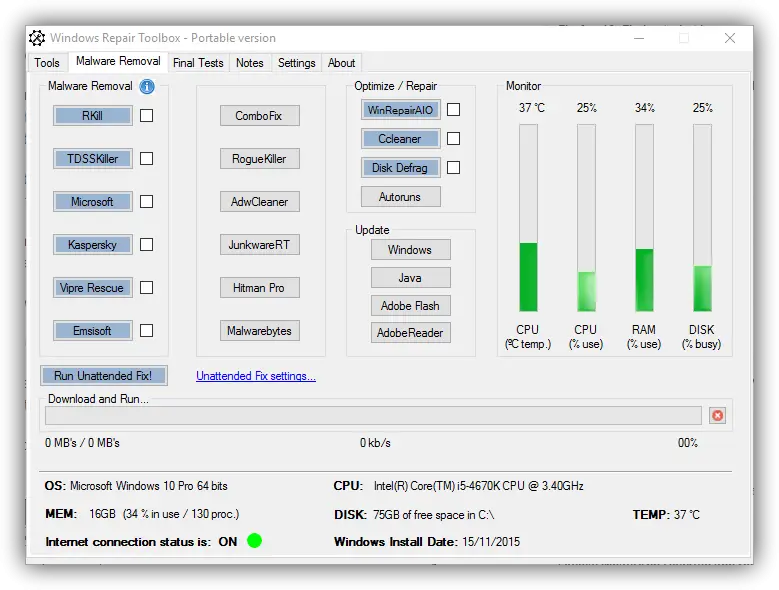The height and width of the screenshot is (590, 779).
Task: Run Vipre Rescue
Action: 93,288
